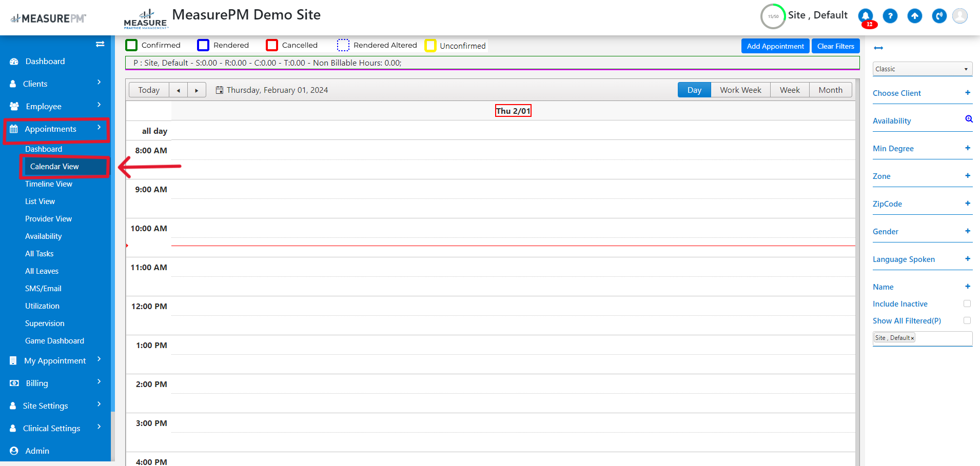Switch to Month view tab
Image resolution: width=980 pixels, height=466 pixels.
click(x=830, y=90)
